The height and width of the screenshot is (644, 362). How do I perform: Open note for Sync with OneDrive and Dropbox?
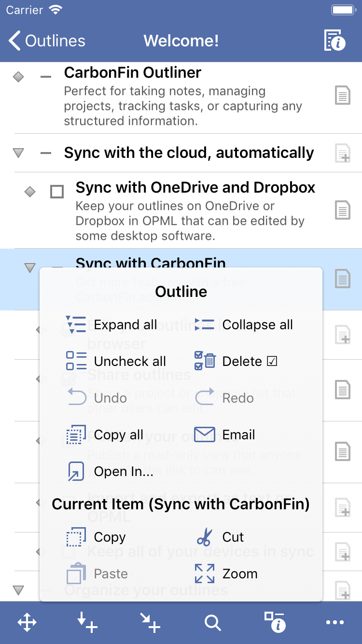(342, 210)
